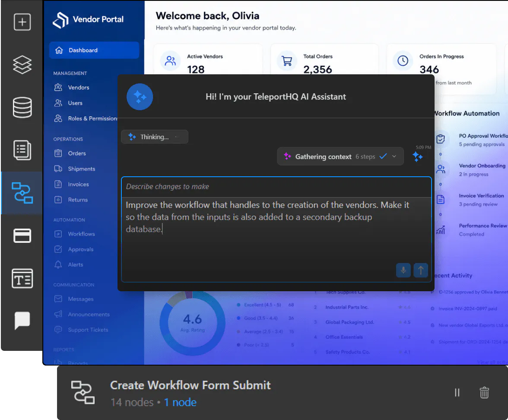Open the database icon in left toolbar
The image size is (508, 420).
(22, 107)
